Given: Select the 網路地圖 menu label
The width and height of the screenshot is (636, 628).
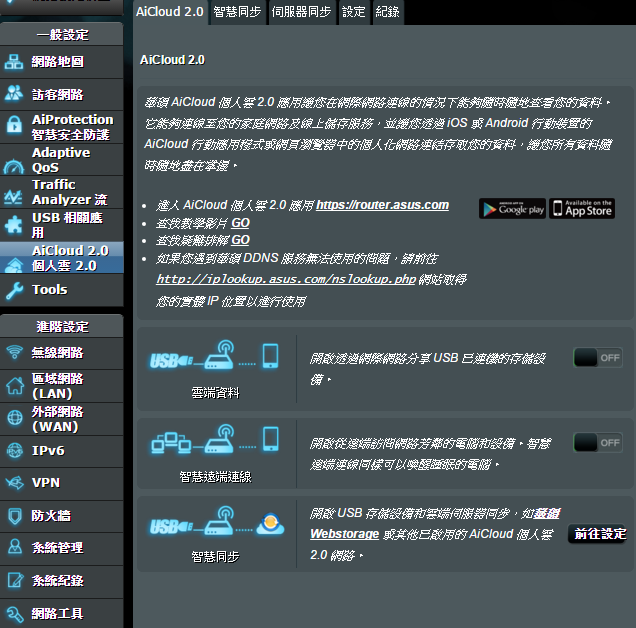Looking at the screenshot, I should pyautogui.click(x=58, y=62).
